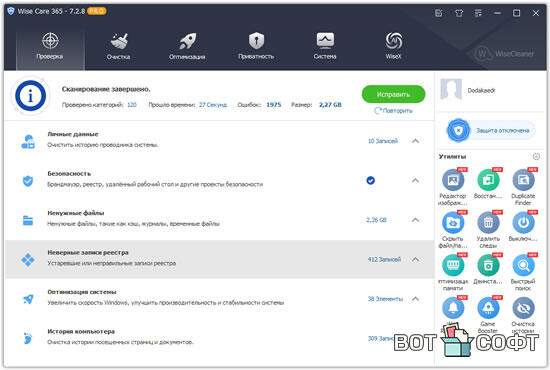
Task: Open the 10 Записей link
Action: click(x=383, y=141)
